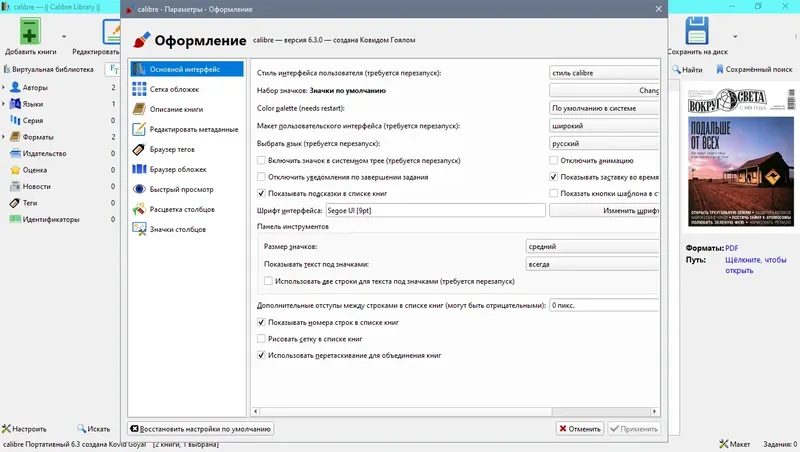Click the Series icon in tag browser

coord(15,120)
